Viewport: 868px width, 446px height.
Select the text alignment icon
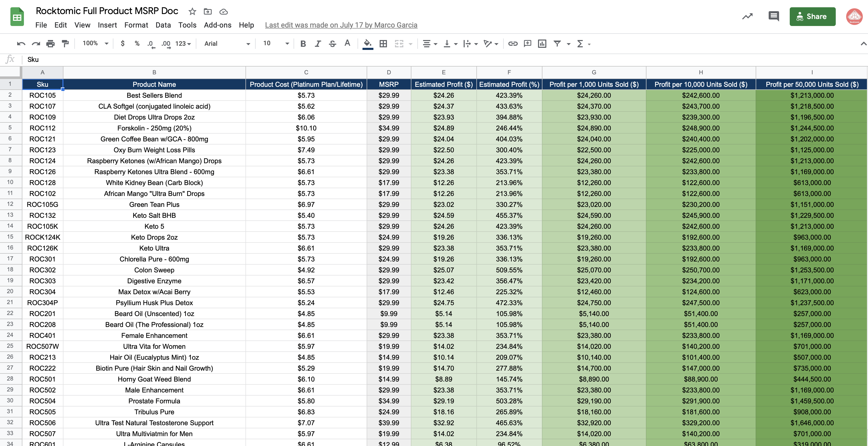coord(427,43)
